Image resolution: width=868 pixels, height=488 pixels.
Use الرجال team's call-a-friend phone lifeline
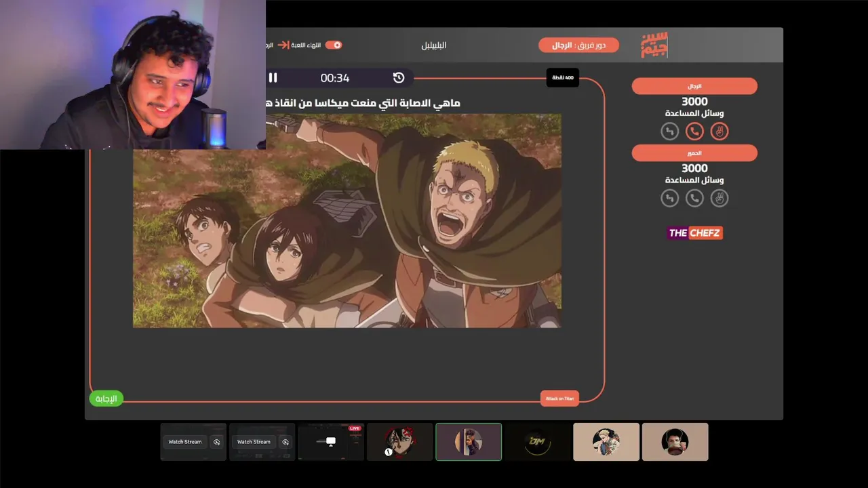tap(694, 131)
